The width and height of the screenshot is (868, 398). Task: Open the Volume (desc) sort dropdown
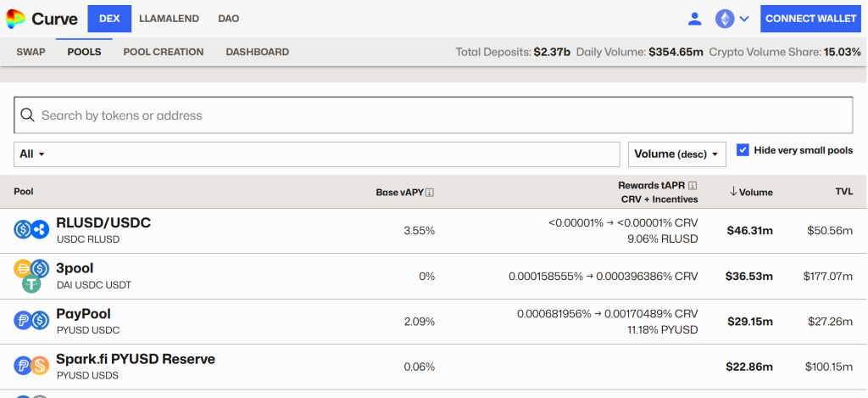pyautogui.click(x=676, y=154)
